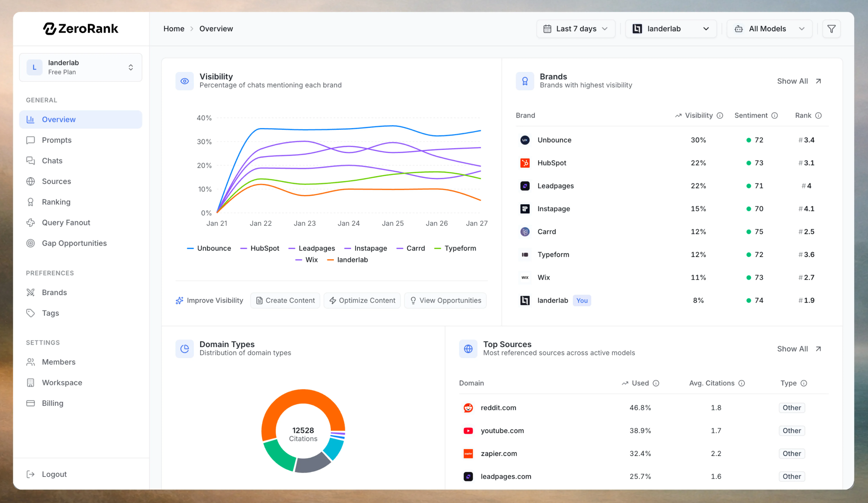Click the Used column info icon
The height and width of the screenshot is (503, 868).
point(656,383)
